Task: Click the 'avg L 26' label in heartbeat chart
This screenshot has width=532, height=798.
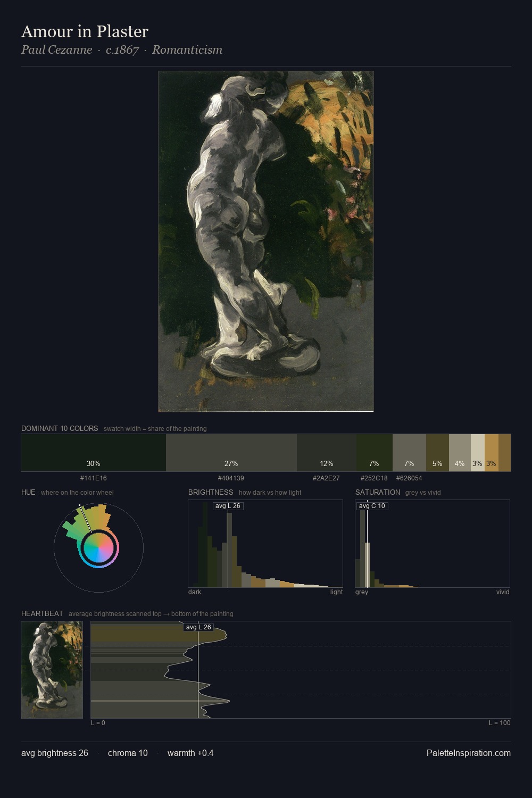Action: 198,627
